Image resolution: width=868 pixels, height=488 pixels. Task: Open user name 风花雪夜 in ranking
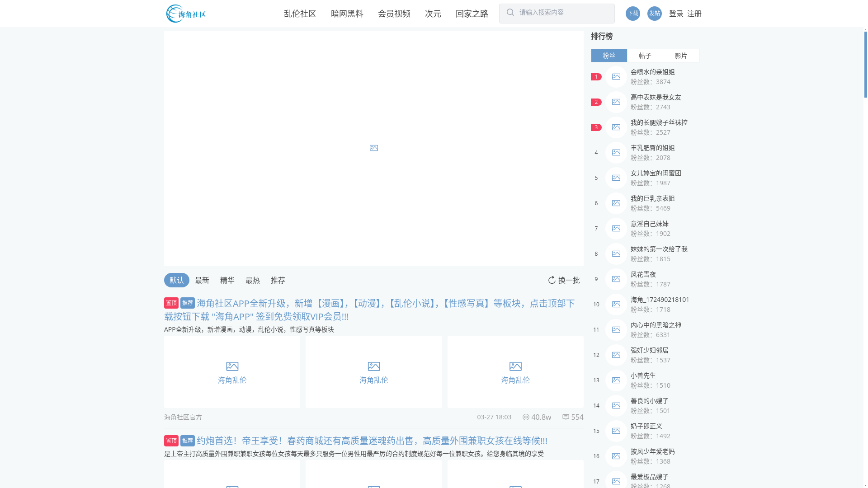[x=643, y=274]
